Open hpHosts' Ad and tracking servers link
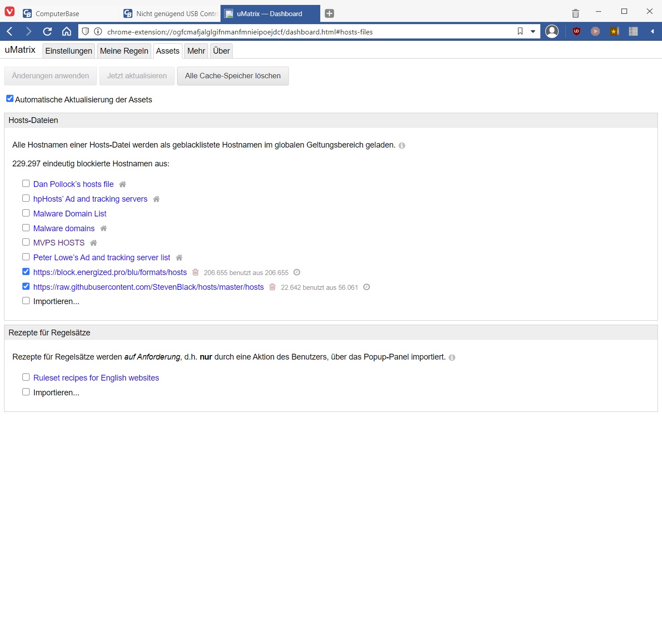This screenshot has width=662, height=644. 90,199
